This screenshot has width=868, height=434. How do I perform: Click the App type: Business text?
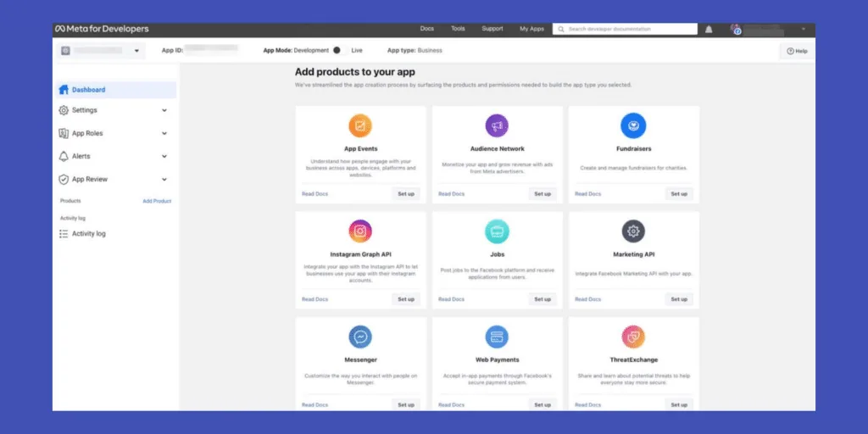click(415, 50)
